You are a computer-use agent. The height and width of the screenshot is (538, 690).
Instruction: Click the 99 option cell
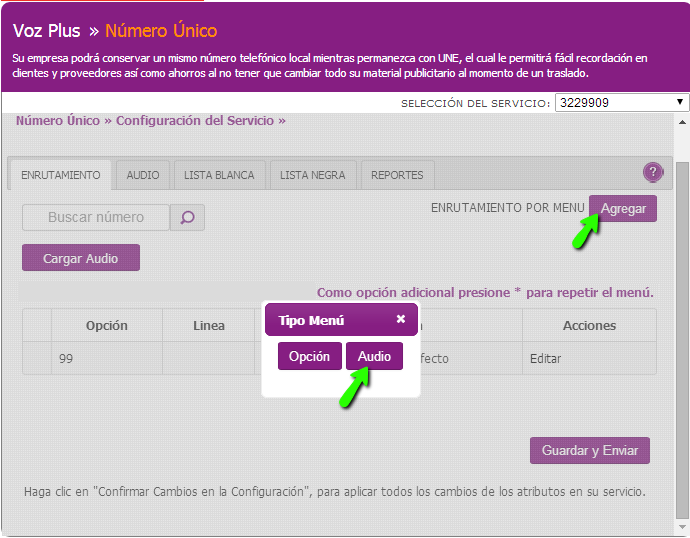coord(107,359)
